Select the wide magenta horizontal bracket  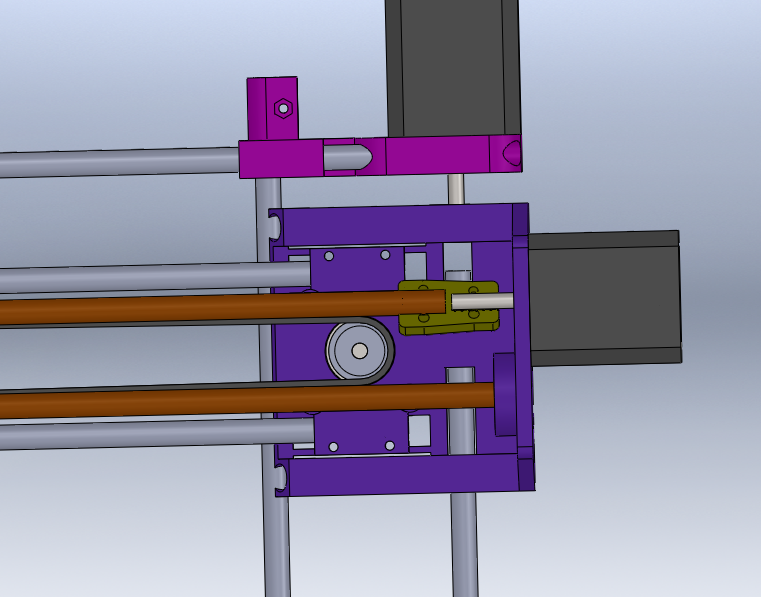[x=440, y=156]
